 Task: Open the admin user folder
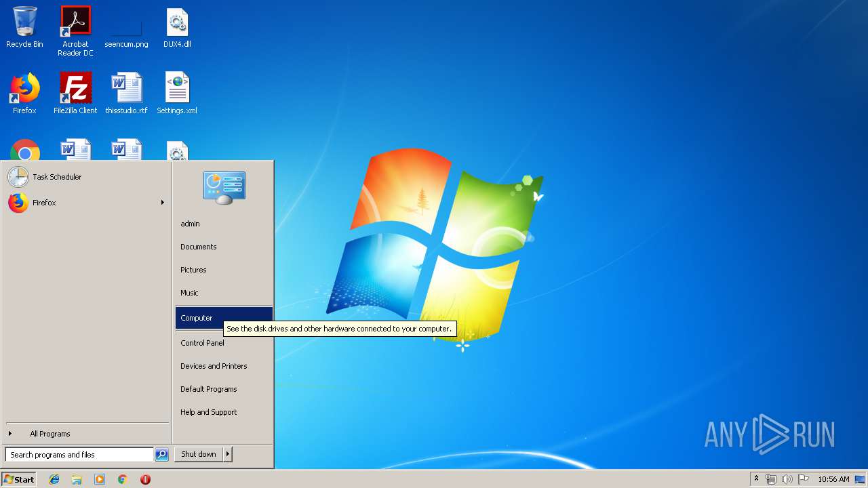coord(224,224)
